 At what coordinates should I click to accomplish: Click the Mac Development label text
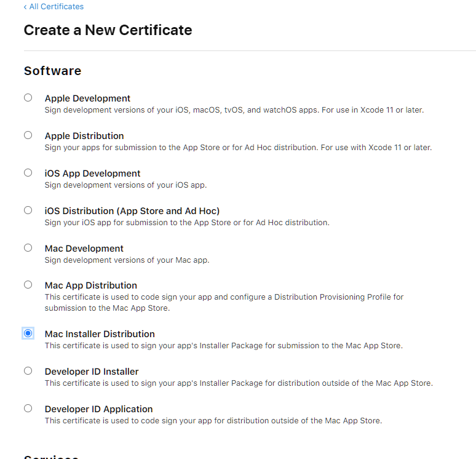coord(84,249)
